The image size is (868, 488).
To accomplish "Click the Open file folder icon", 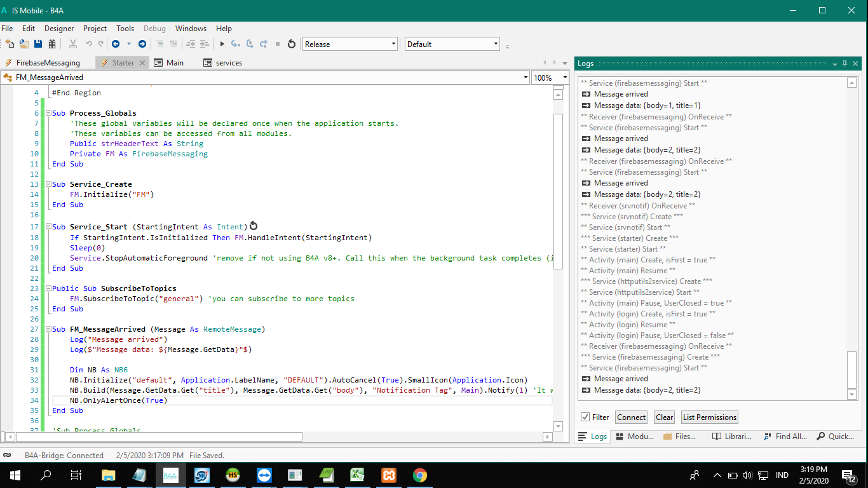I will (x=24, y=44).
